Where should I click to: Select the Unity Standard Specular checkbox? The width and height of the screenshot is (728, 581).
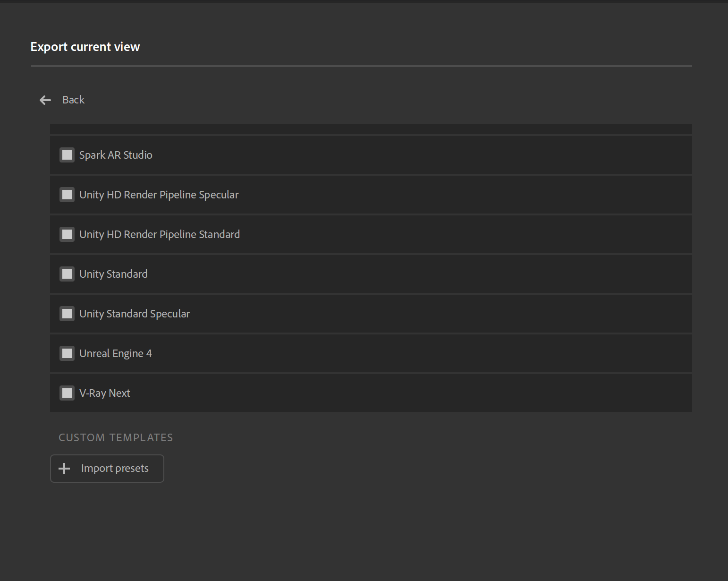coord(67,314)
